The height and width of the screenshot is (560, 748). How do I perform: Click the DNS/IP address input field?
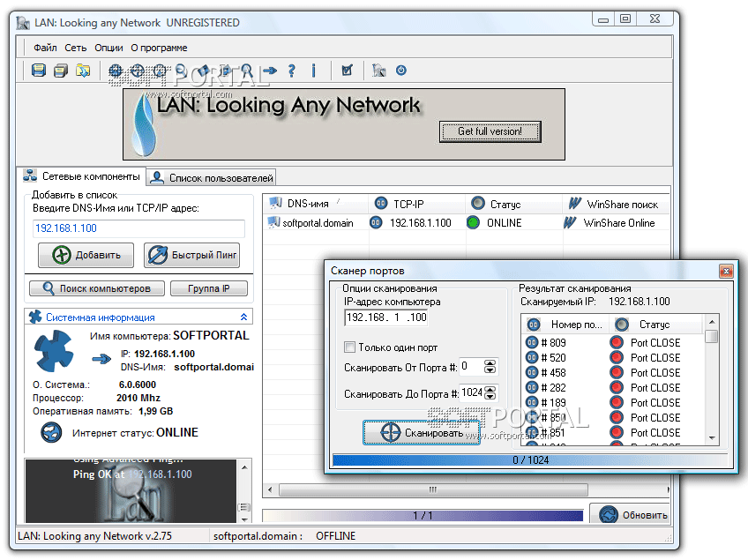[x=138, y=228]
